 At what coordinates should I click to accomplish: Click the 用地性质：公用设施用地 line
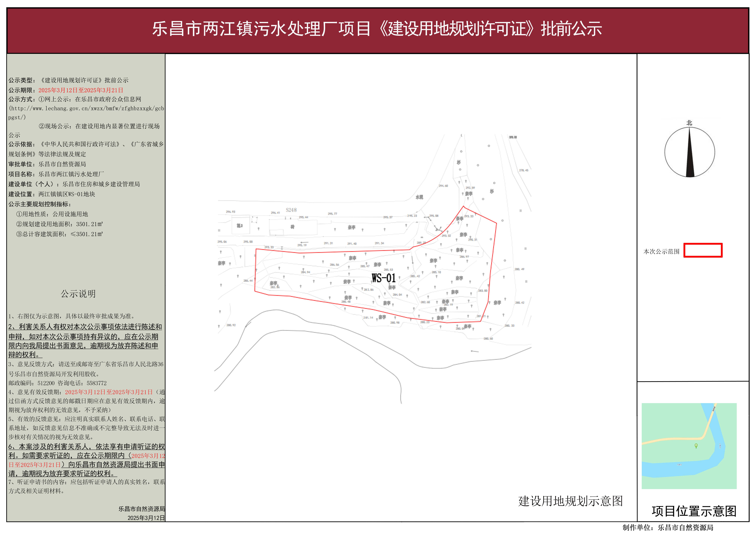52,214
